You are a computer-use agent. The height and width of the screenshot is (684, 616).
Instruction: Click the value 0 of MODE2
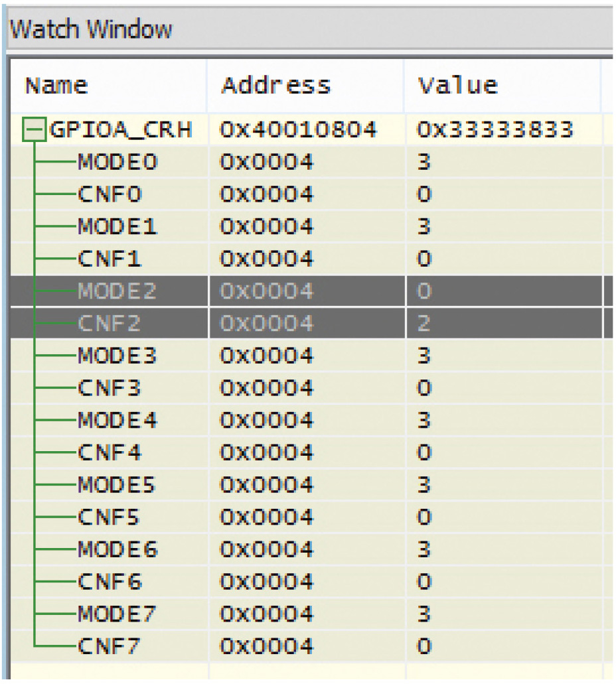[x=424, y=291]
